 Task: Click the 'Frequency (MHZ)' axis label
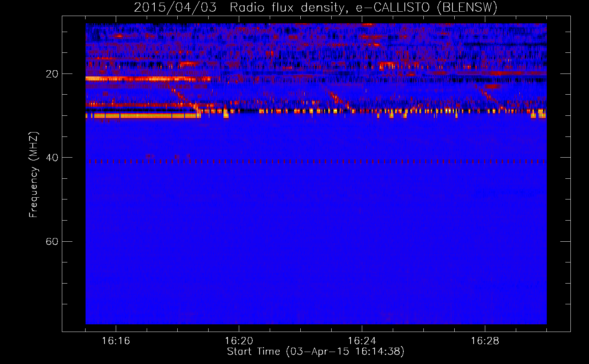[x=33, y=175]
